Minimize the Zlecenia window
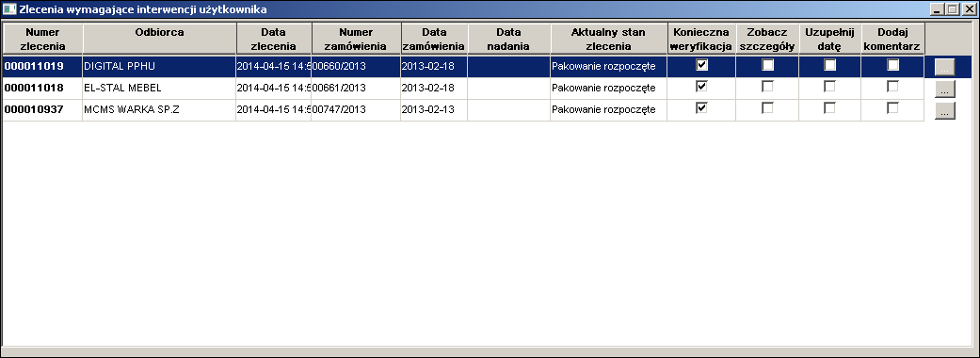Image resolution: width=980 pixels, height=358 pixels. click(939, 9)
